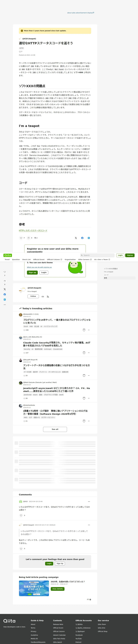Stock the @emi_ndk trending article
The width and height of the screenshot is (138, 644).
coord(84,353)
